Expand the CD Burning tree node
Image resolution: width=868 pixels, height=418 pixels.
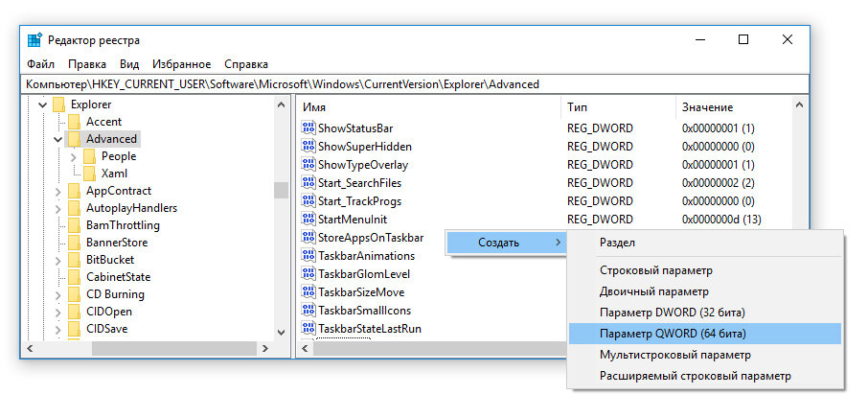[58, 295]
